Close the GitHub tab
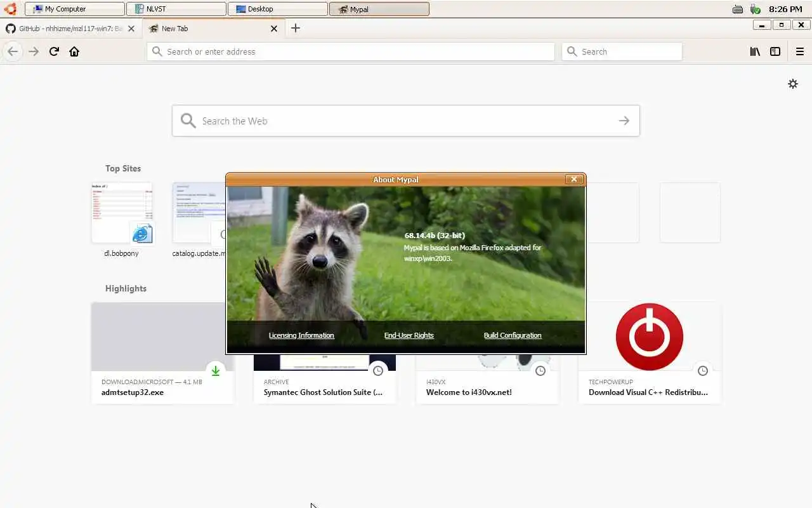The height and width of the screenshot is (508, 812). coord(131,29)
